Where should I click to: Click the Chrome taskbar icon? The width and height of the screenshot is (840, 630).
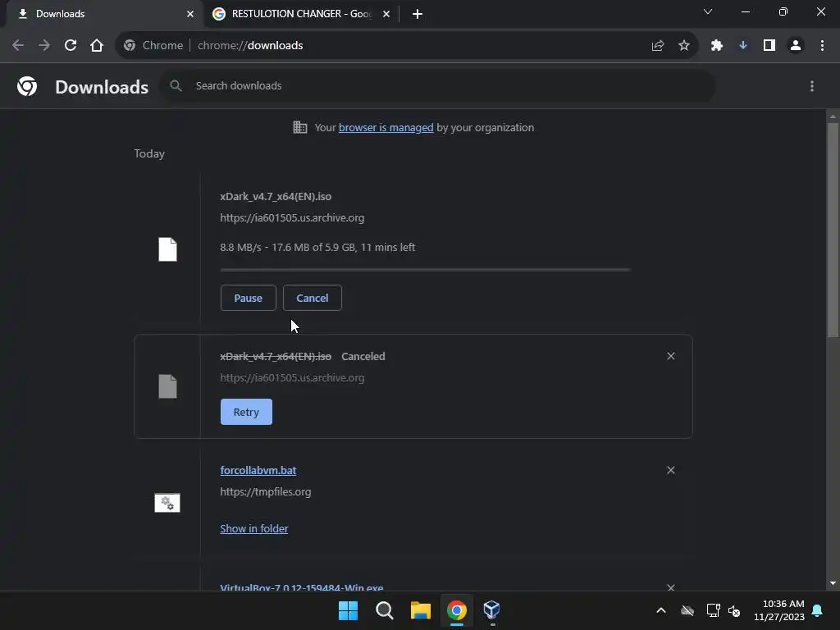[x=457, y=610]
